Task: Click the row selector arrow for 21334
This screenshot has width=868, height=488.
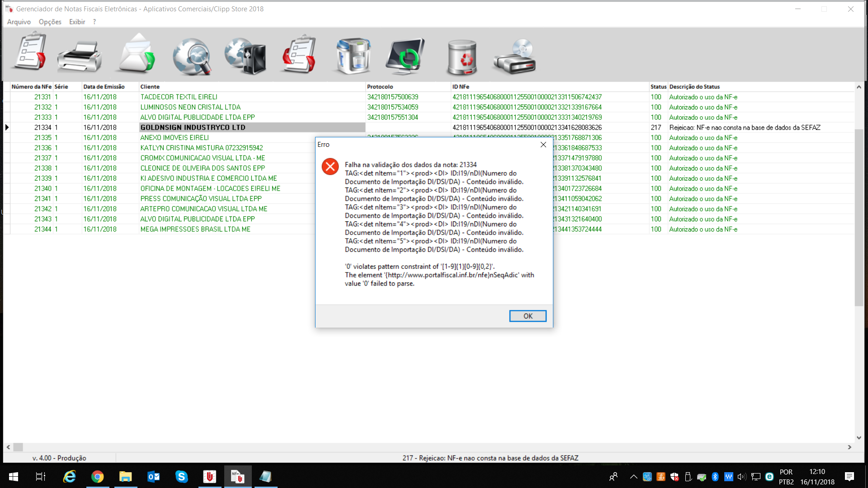Action: 7,127
